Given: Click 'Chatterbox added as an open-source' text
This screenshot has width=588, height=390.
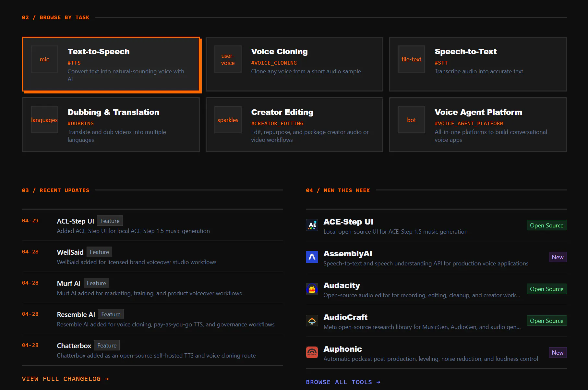Looking at the screenshot, I should coord(156,356).
